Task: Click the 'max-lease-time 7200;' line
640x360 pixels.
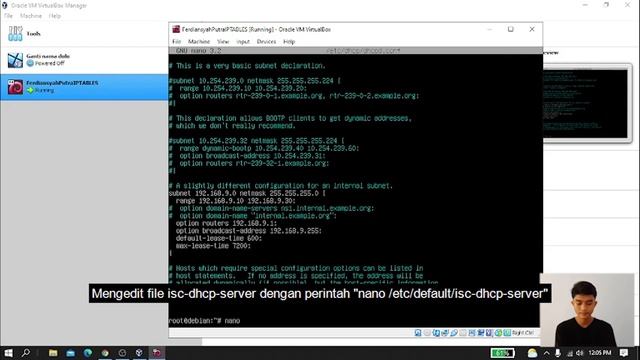Action: pos(213,246)
